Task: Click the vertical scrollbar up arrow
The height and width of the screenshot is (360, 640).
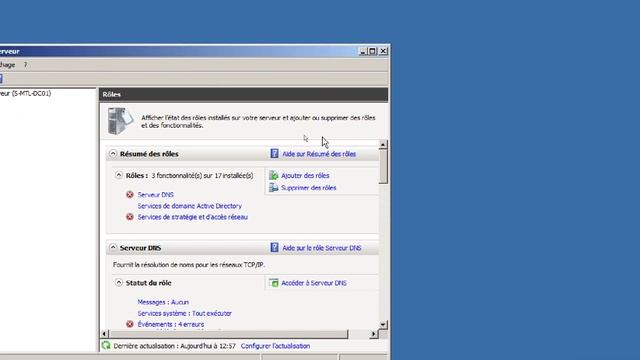Action: tap(383, 144)
